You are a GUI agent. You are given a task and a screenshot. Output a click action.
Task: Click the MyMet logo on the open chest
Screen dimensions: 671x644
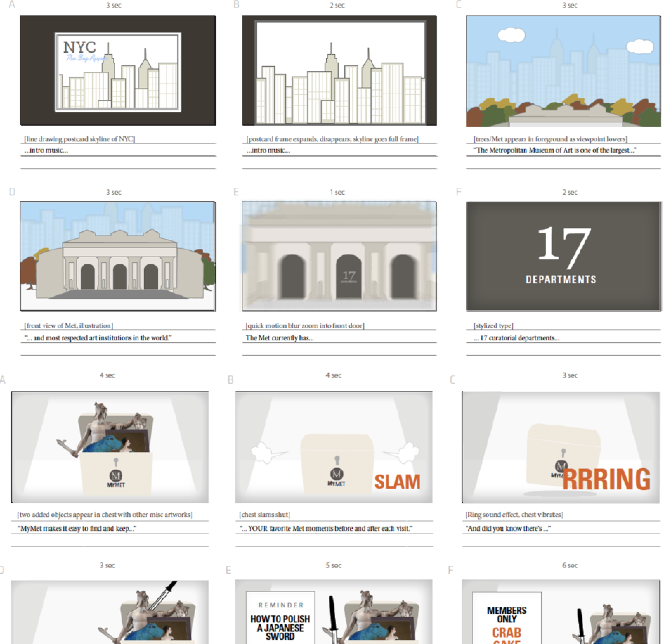(x=116, y=478)
